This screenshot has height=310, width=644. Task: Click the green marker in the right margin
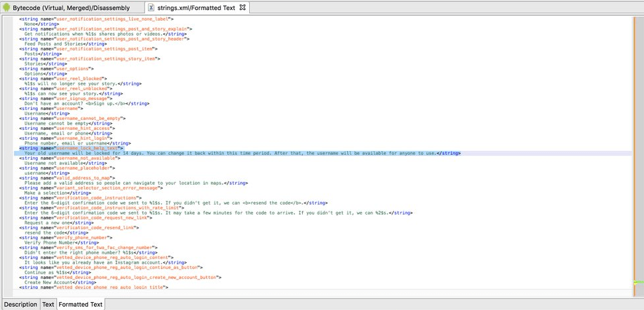(x=639, y=282)
